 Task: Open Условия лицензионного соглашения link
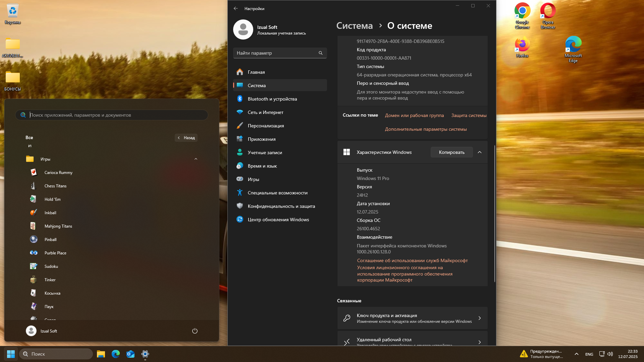pyautogui.click(x=405, y=274)
